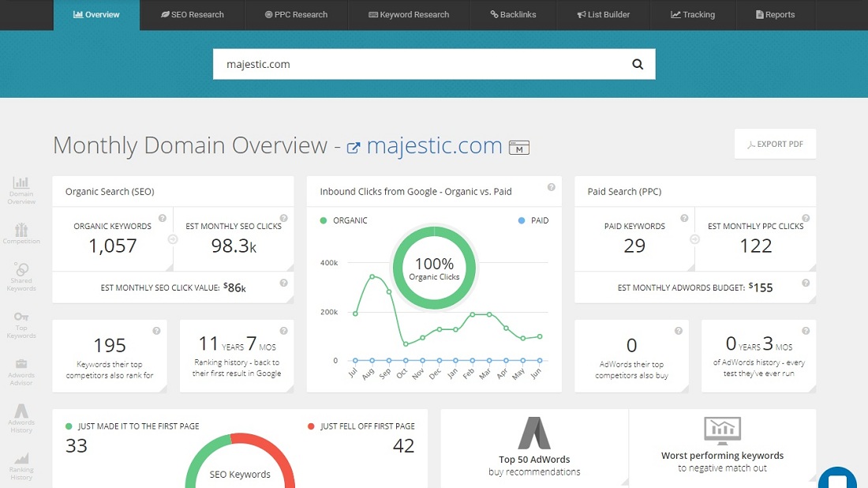Show help for Adwords Budget
The height and width of the screenshot is (488, 868).
point(806,283)
